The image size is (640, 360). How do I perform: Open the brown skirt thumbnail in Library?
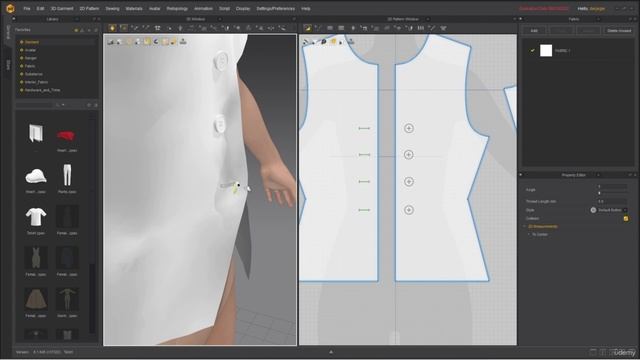[x=36, y=299]
